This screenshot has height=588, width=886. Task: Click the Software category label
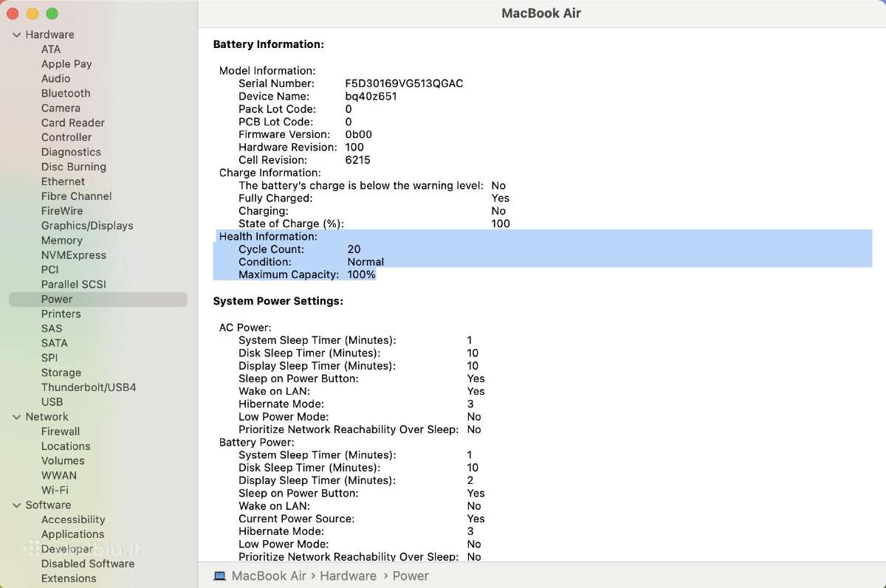(48, 506)
